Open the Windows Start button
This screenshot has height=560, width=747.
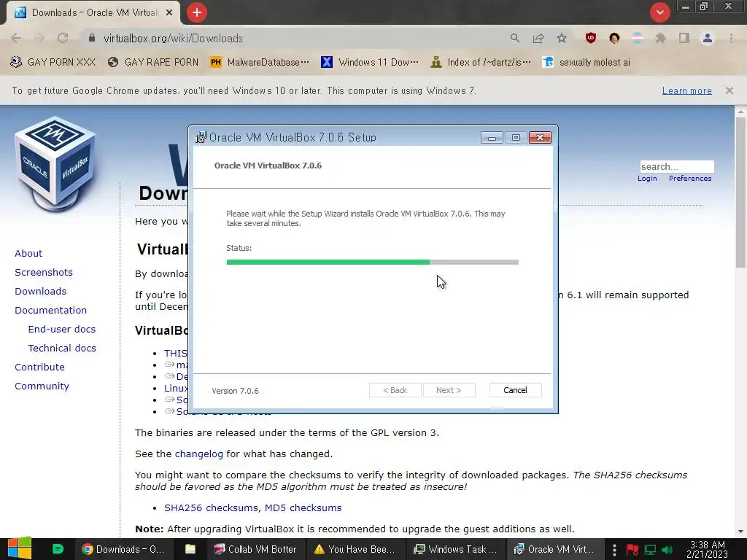20,549
